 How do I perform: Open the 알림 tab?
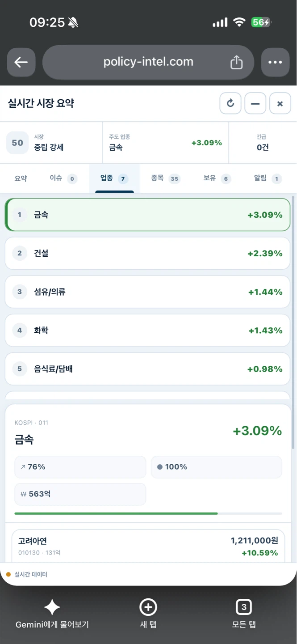pos(268,178)
